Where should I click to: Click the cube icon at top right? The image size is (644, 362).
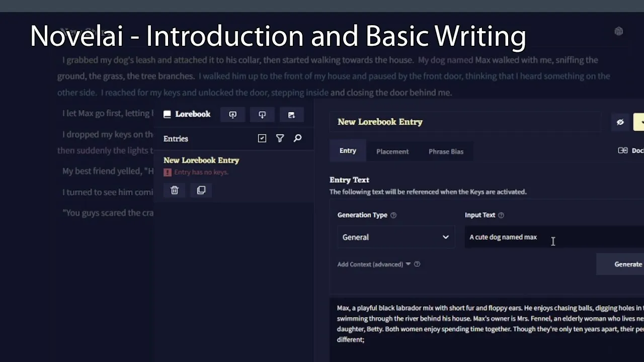(x=619, y=31)
